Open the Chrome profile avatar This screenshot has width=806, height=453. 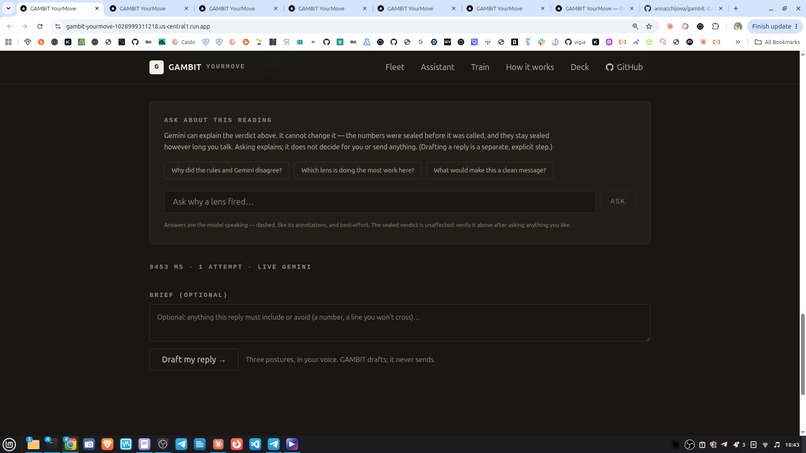pyautogui.click(x=738, y=26)
